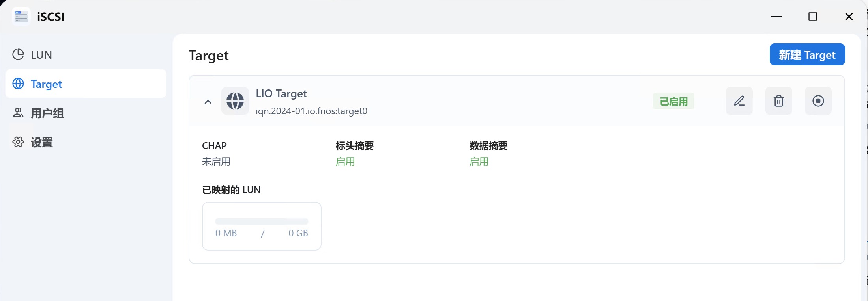This screenshot has height=301, width=868.
Task: Click the 用户组 people icon in sidebar
Action: pyautogui.click(x=18, y=113)
